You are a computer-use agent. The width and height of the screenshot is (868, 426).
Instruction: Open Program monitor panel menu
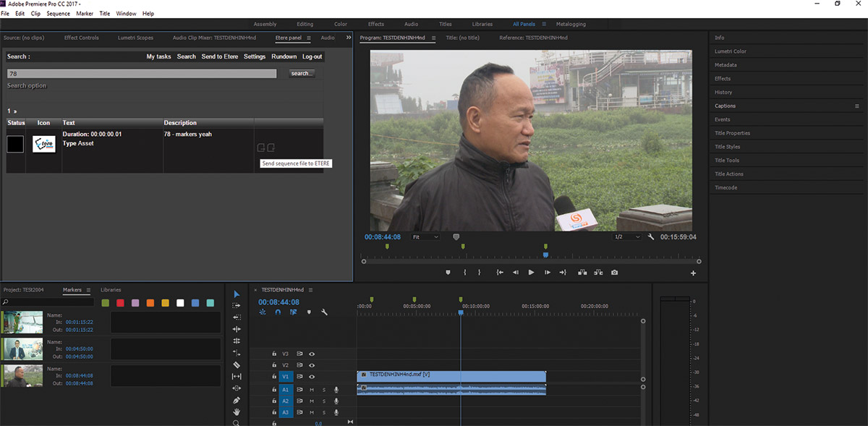pos(434,38)
